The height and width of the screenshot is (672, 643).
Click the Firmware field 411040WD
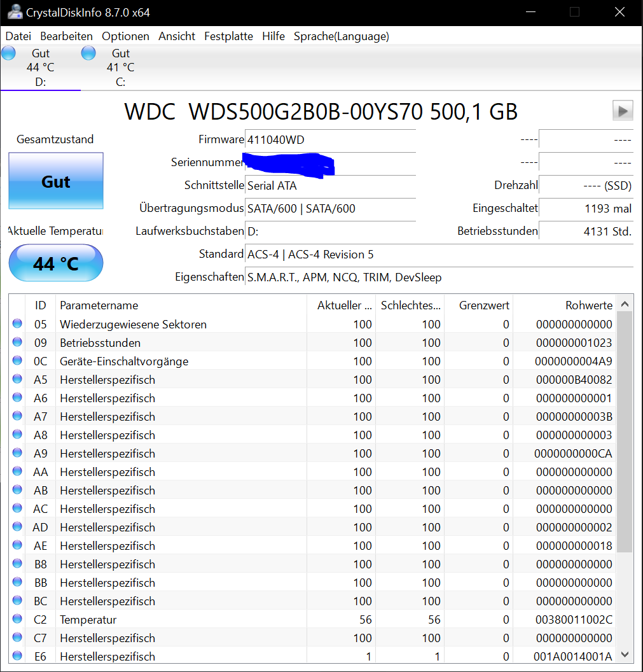click(x=330, y=140)
